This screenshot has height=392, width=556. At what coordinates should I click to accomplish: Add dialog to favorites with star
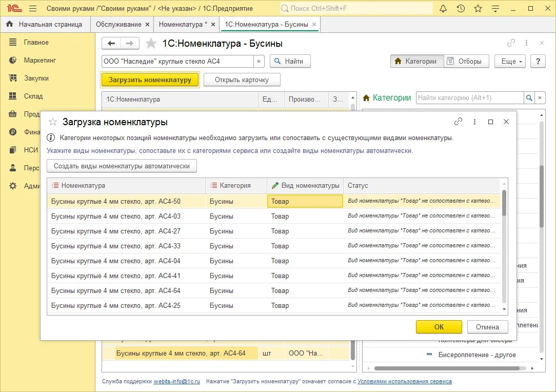tap(53, 122)
